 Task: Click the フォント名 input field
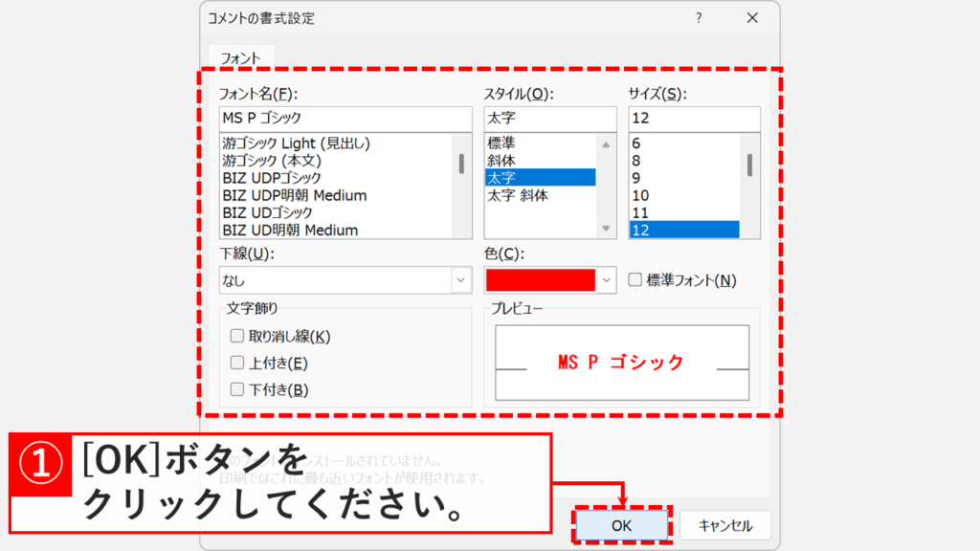point(345,118)
